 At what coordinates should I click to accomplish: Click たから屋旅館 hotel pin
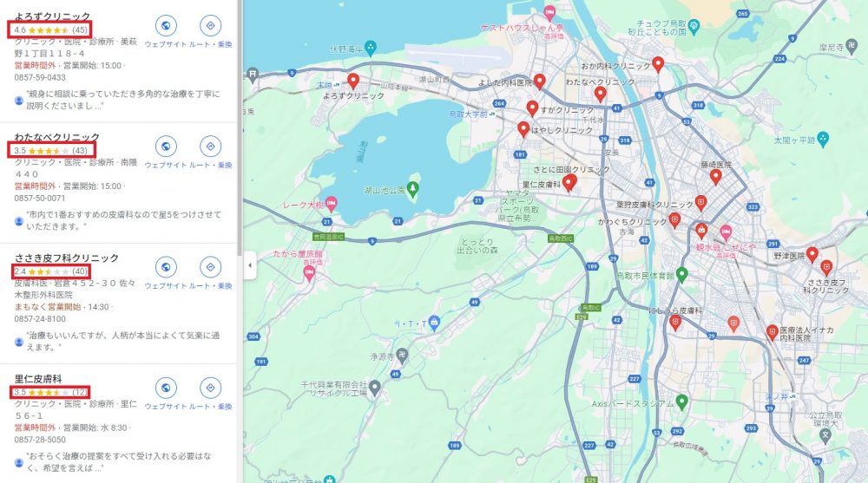[310, 273]
